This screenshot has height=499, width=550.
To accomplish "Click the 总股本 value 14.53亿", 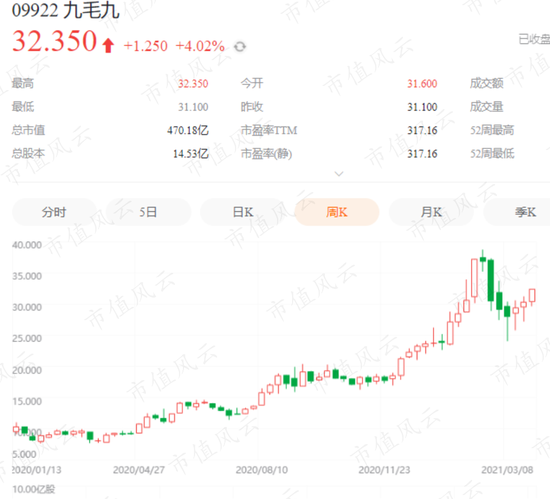I will [x=191, y=153].
